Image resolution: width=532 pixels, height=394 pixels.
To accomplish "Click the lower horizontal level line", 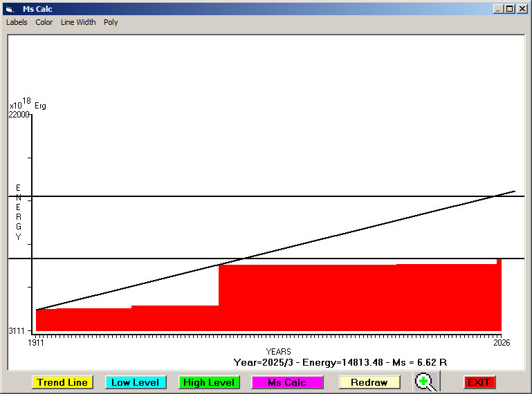I will point(138,259).
